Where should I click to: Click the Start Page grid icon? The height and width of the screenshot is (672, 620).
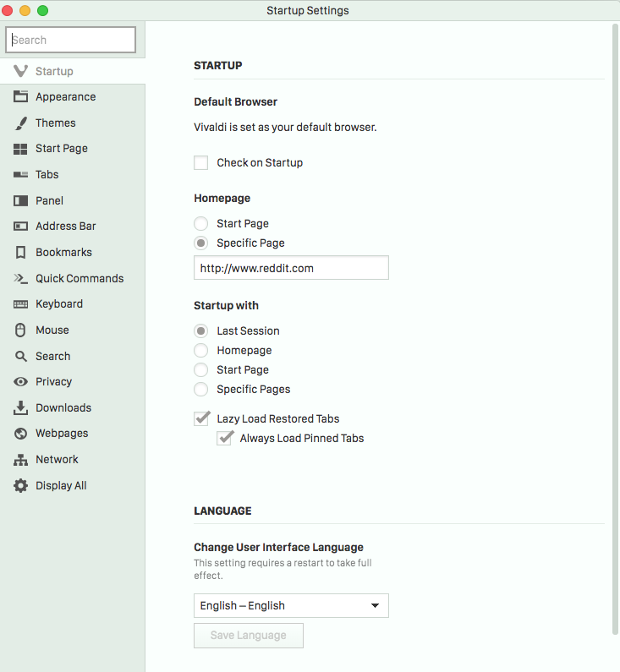tap(20, 149)
